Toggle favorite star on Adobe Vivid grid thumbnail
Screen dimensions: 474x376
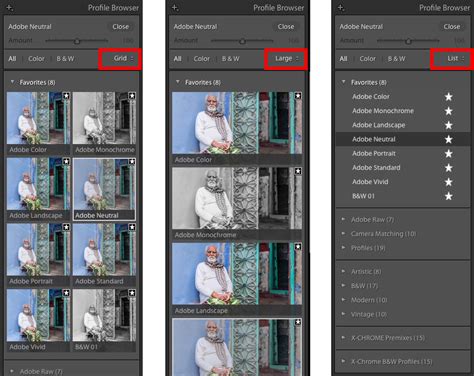66,293
